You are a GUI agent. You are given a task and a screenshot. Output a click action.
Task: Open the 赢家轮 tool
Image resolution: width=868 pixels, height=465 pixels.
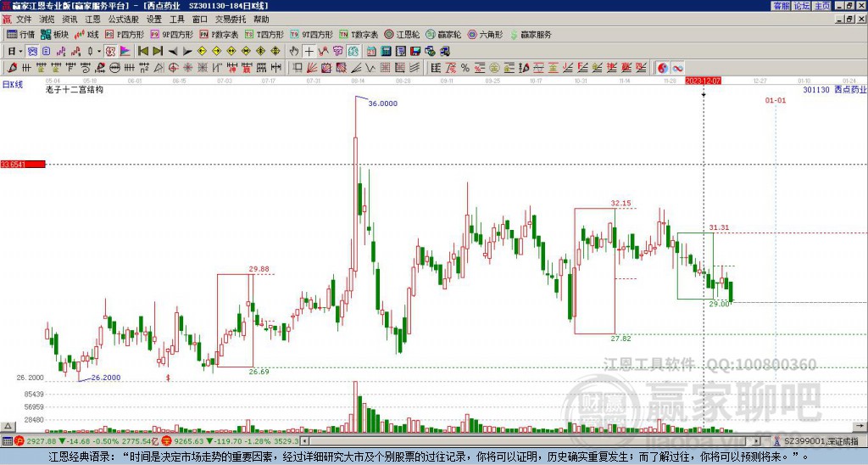(x=443, y=34)
